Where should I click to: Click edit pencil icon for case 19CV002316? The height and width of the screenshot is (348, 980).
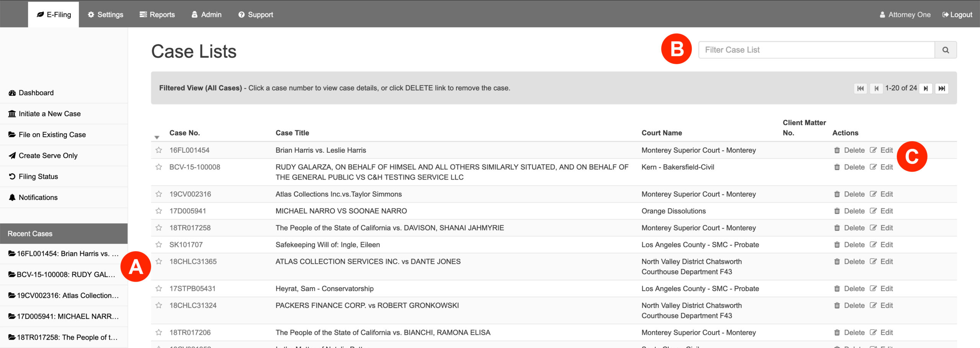[873, 194]
